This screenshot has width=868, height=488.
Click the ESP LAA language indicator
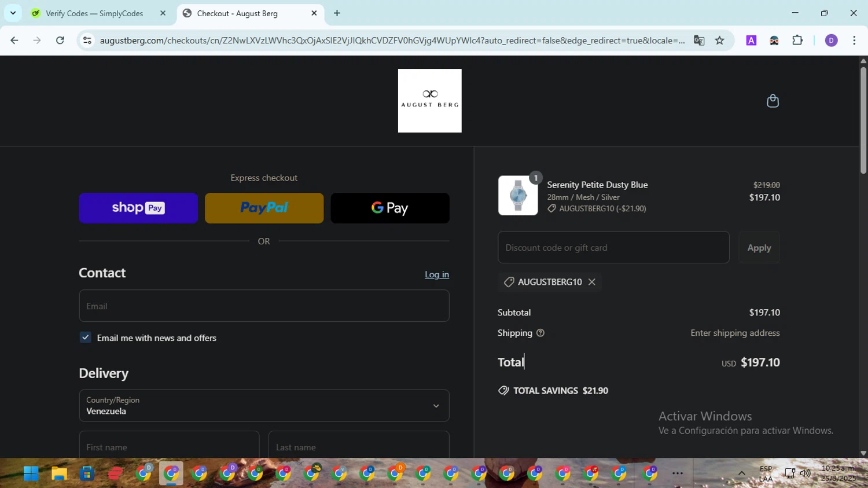766,474
